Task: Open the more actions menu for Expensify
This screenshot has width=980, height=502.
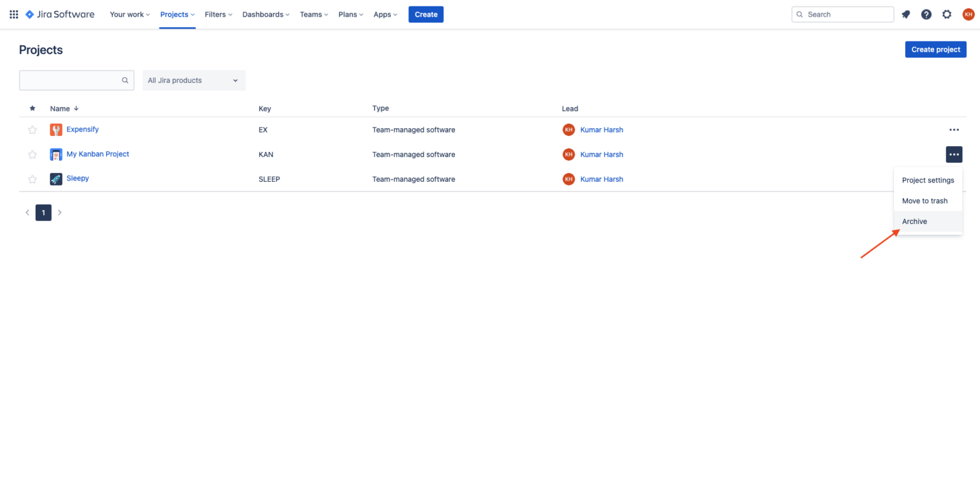Action: pos(954,129)
